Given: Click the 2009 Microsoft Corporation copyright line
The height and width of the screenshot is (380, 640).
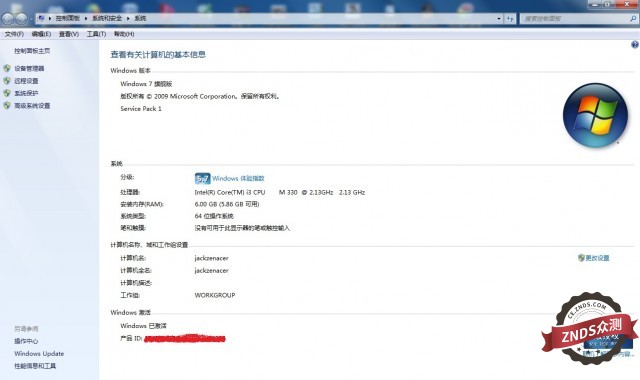Looking at the screenshot, I should tap(200, 96).
